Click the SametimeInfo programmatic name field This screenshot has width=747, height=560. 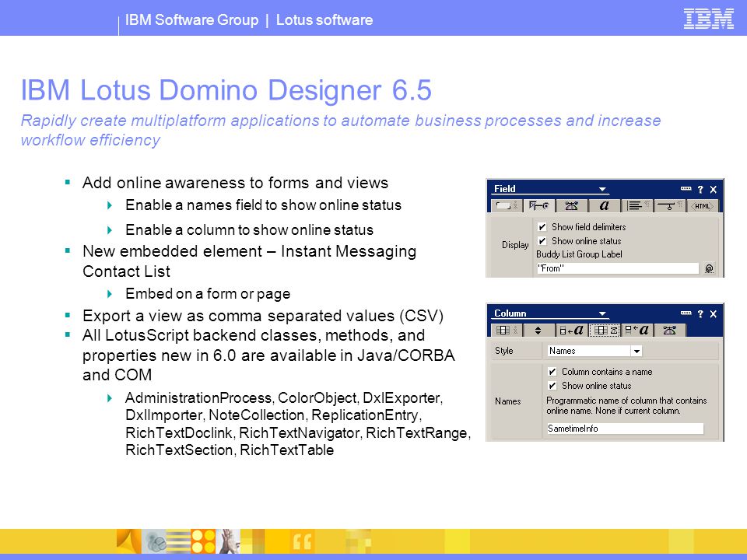point(625,428)
